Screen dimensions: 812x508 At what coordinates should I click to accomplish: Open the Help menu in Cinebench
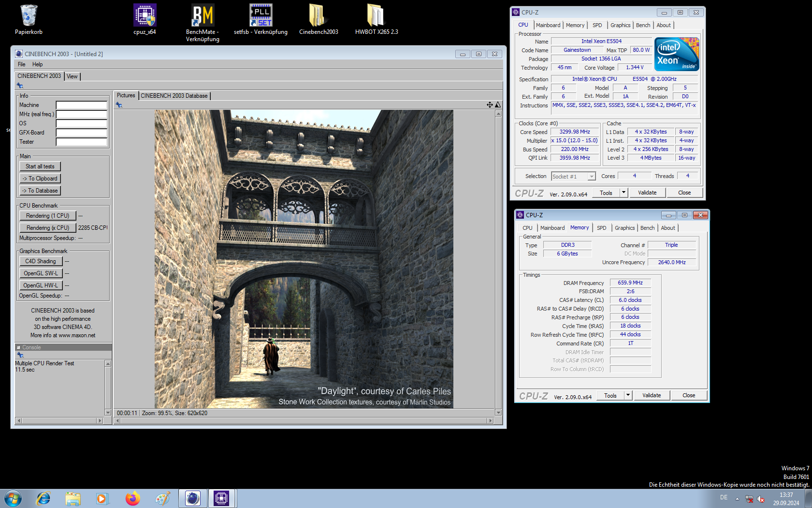pyautogui.click(x=37, y=64)
